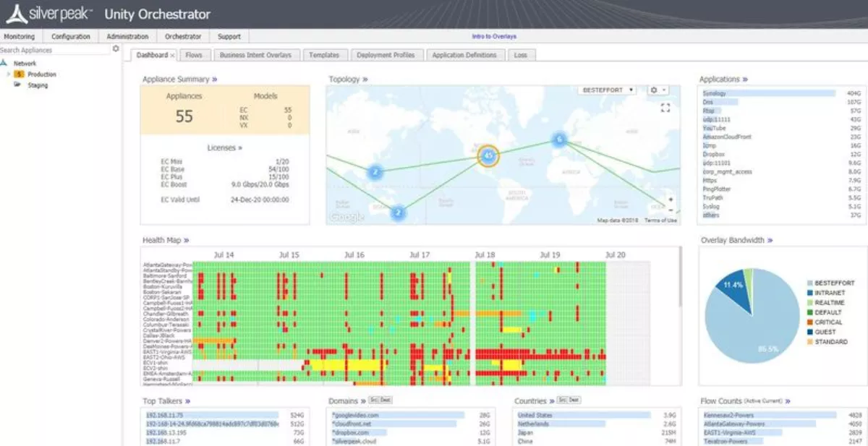Click the map cluster marker showing 45
868x446 pixels.
[488, 155]
